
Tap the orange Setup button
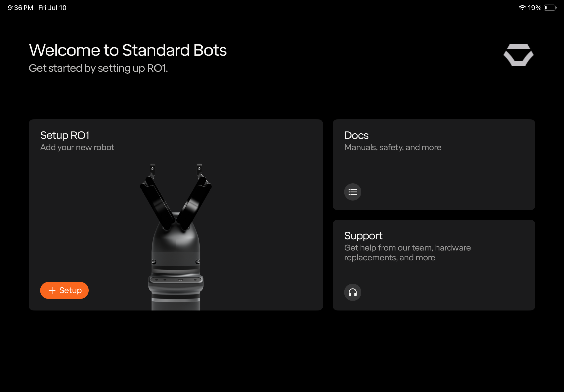tap(64, 290)
